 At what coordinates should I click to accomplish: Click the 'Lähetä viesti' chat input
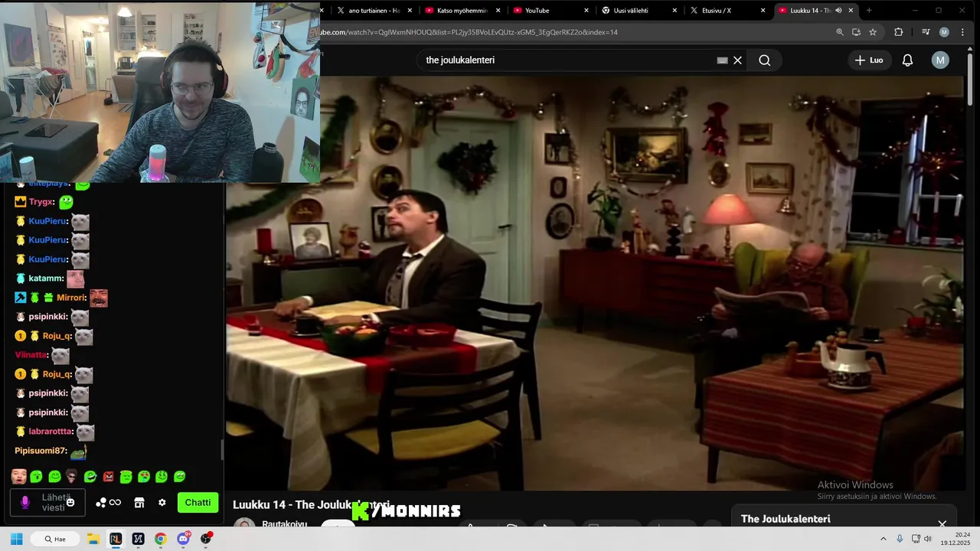coord(48,503)
